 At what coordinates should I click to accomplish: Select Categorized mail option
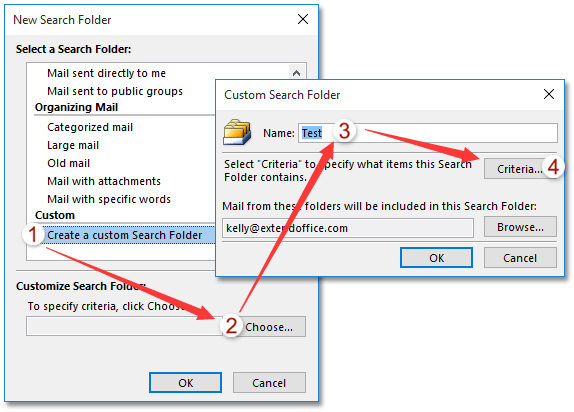[90, 127]
